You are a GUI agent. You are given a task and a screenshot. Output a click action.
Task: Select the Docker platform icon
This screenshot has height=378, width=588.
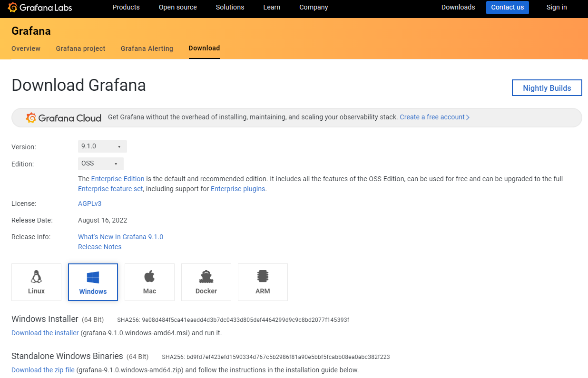click(206, 282)
